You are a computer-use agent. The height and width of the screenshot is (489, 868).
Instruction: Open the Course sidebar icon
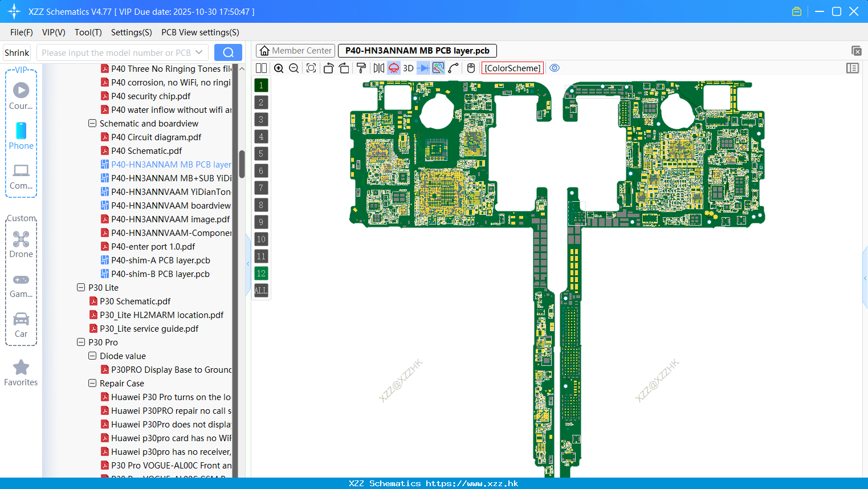click(x=21, y=96)
